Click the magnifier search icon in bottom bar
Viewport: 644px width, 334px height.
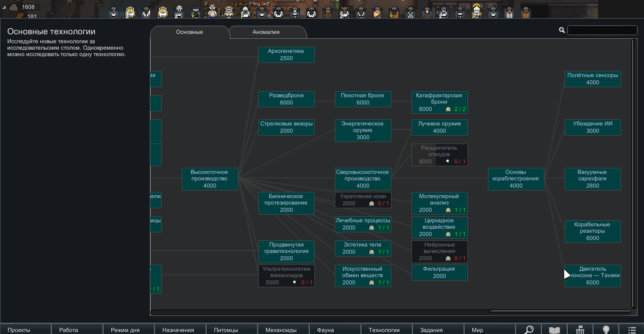coord(528,330)
